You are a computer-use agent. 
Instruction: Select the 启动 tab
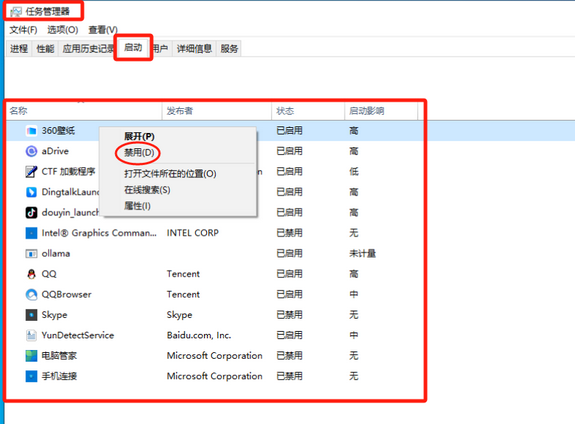(x=133, y=48)
